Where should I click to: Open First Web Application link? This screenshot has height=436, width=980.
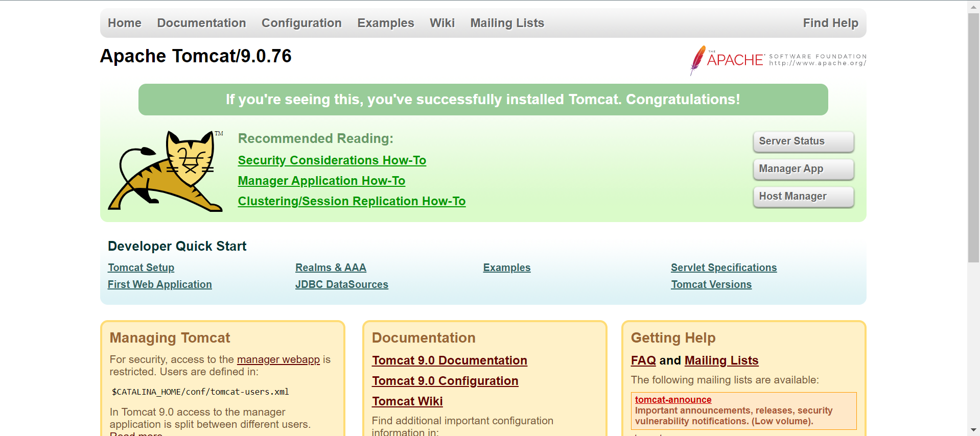159,284
